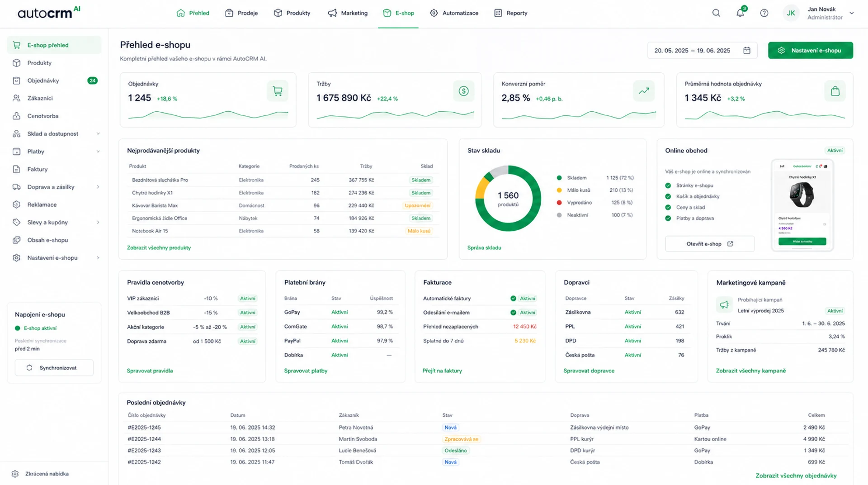Click the shopping cart icon in Objednávky card
This screenshot has height=485, width=868.
coord(278,91)
